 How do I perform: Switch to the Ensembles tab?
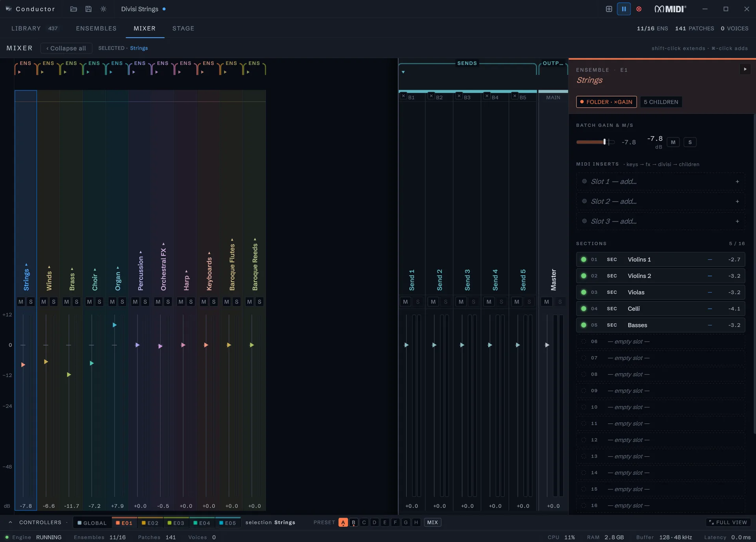[96, 28]
